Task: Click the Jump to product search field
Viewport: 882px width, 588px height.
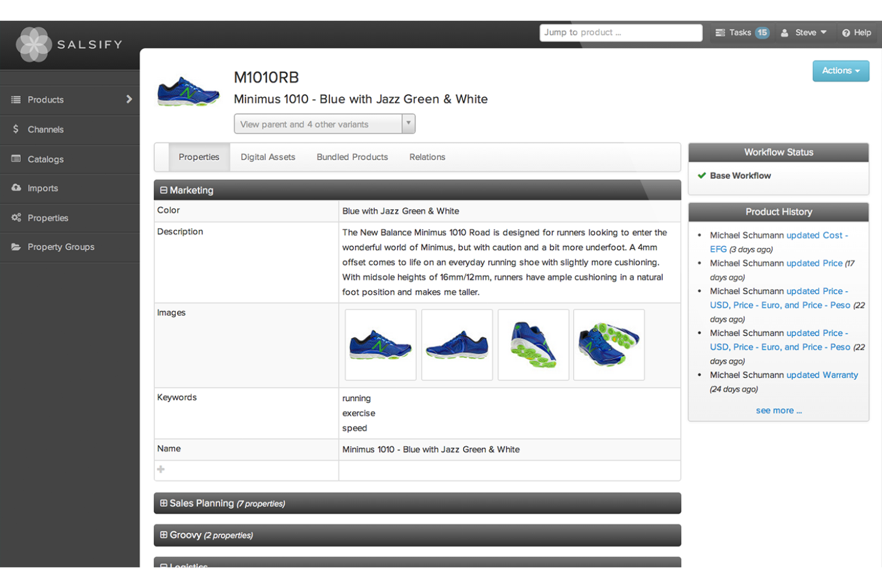Action: (621, 33)
